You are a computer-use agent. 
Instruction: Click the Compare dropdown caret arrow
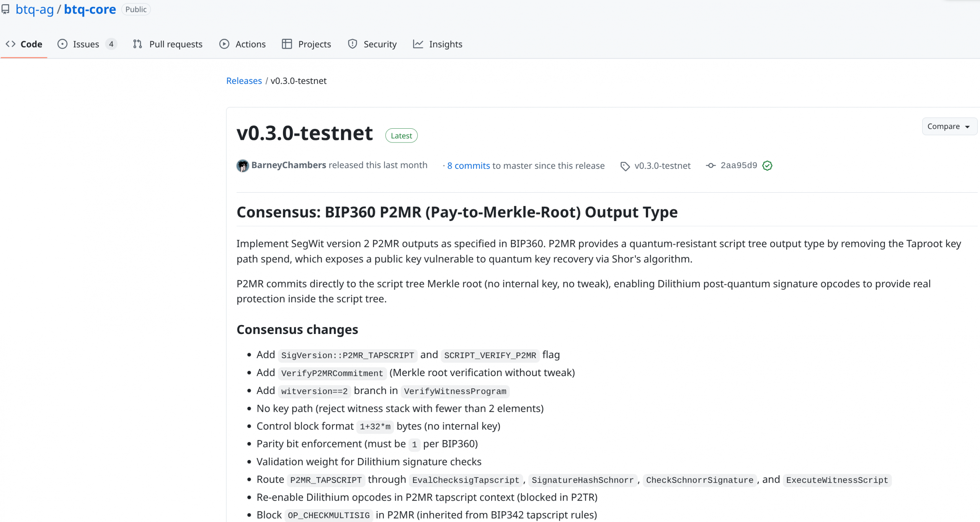click(x=967, y=127)
